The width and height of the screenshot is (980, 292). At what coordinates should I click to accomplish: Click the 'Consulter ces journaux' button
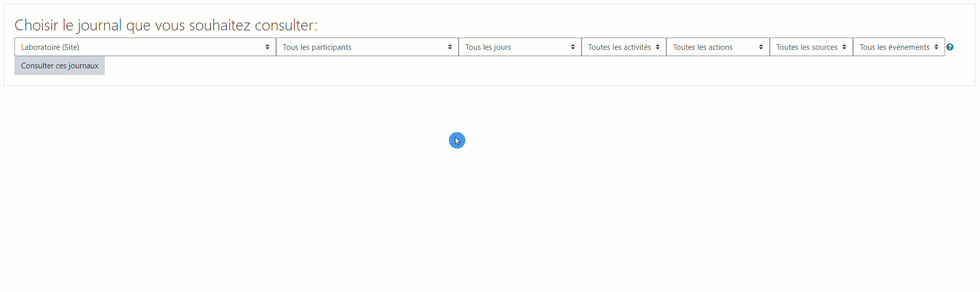pyautogui.click(x=60, y=66)
